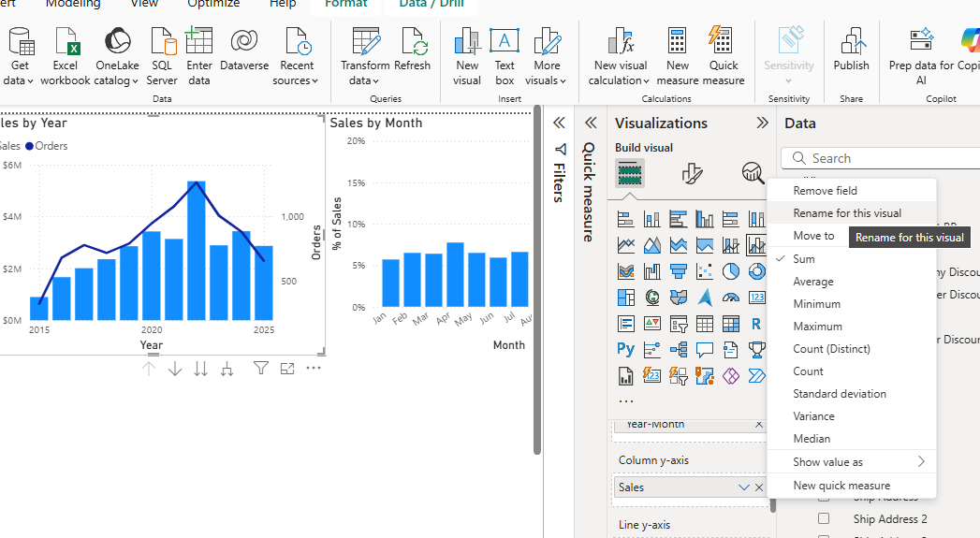Choose the Azure map visual
The height and width of the screenshot is (538, 980).
tap(705, 298)
